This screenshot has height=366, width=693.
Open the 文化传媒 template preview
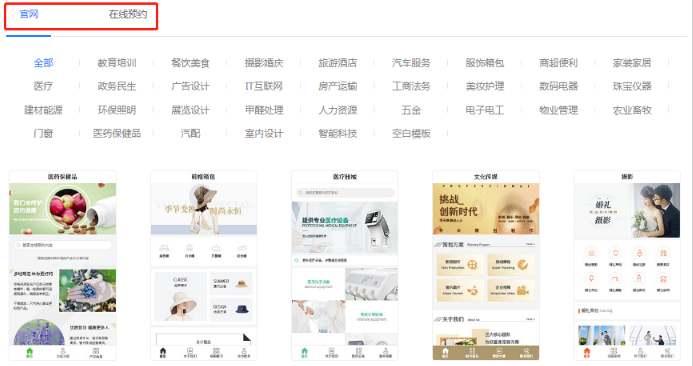click(486, 265)
